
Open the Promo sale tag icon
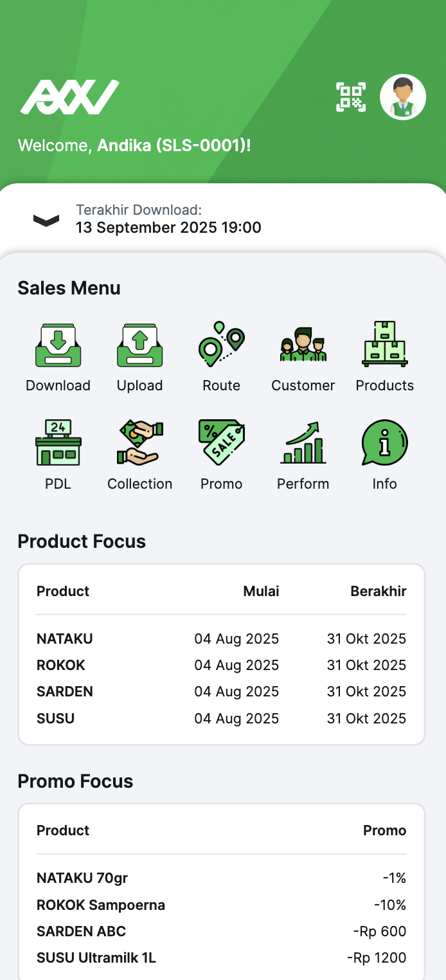[x=222, y=443]
